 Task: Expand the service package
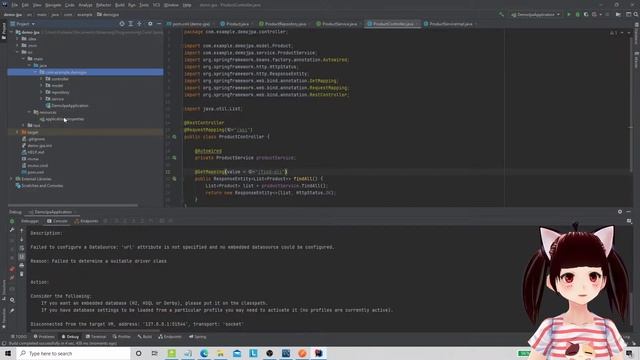point(42,99)
